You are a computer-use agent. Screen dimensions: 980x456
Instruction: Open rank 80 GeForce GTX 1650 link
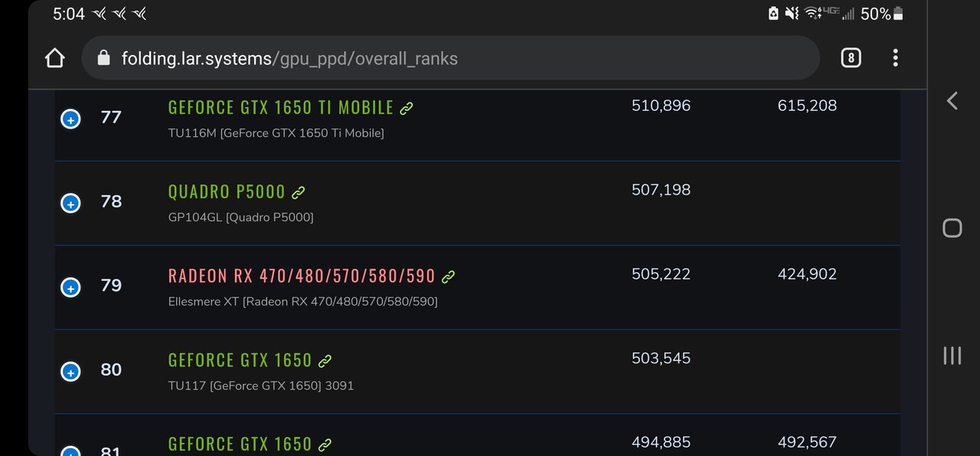coord(240,360)
